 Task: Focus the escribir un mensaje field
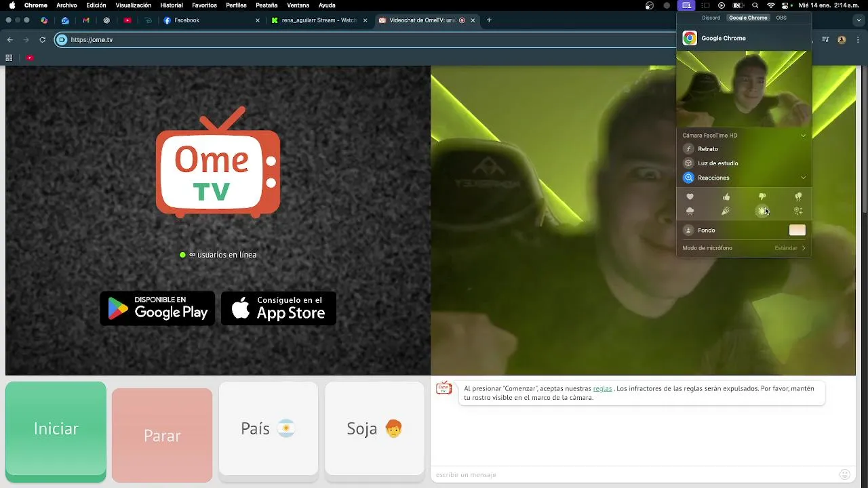[634, 475]
